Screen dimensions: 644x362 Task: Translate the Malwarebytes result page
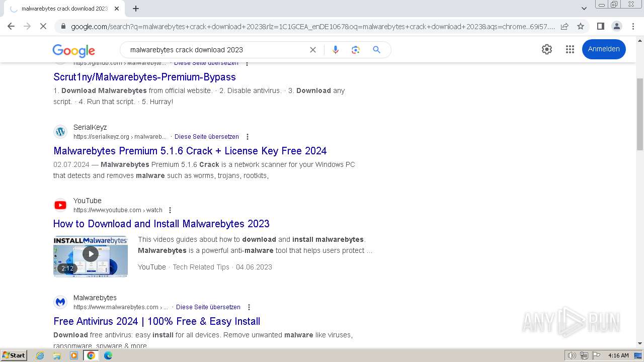pyautogui.click(x=208, y=307)
